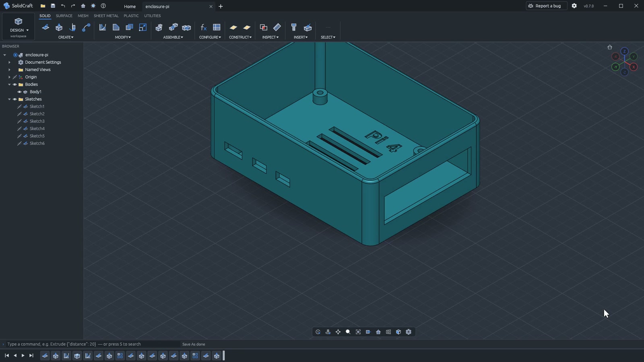The image size is (644, 362).
Task: Click the timeline end marker handle
Action: tap(224, 356)
